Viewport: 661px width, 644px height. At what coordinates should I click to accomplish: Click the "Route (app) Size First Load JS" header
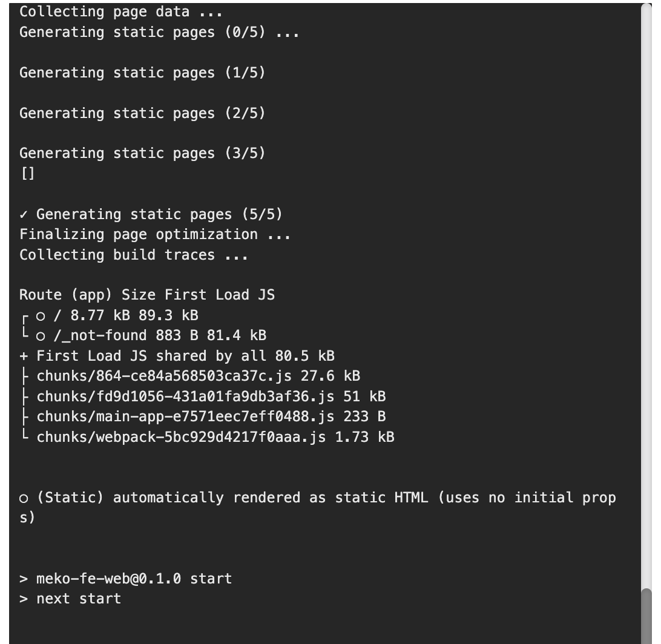147,295
